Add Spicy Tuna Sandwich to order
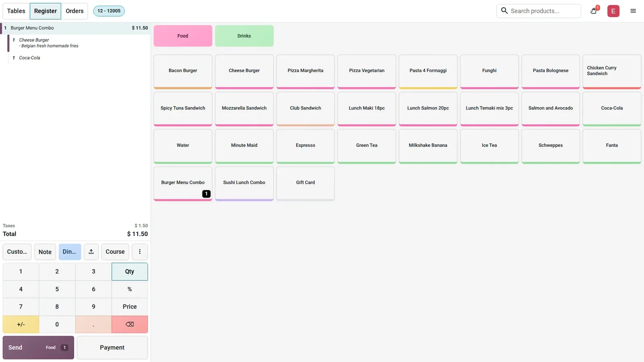 pos(183,109)
